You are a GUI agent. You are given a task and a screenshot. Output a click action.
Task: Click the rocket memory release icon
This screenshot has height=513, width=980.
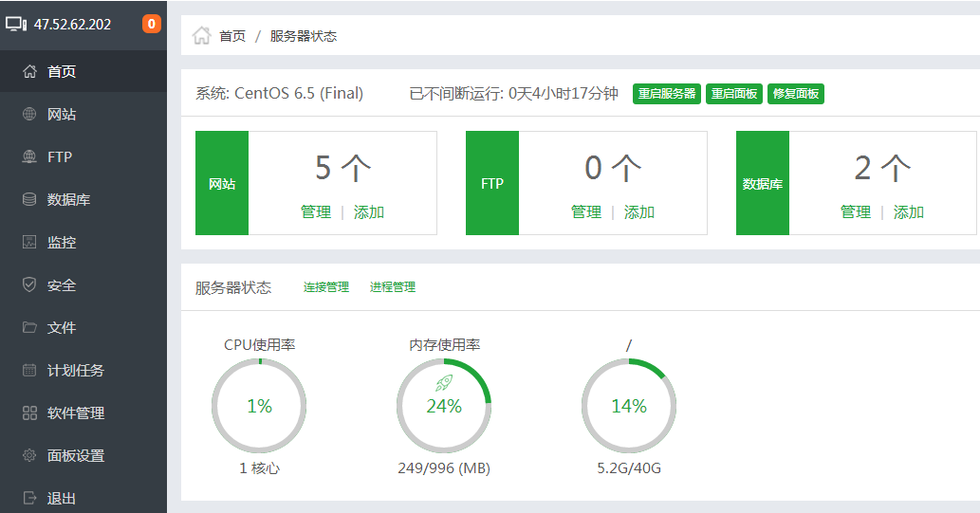point(444,382)
